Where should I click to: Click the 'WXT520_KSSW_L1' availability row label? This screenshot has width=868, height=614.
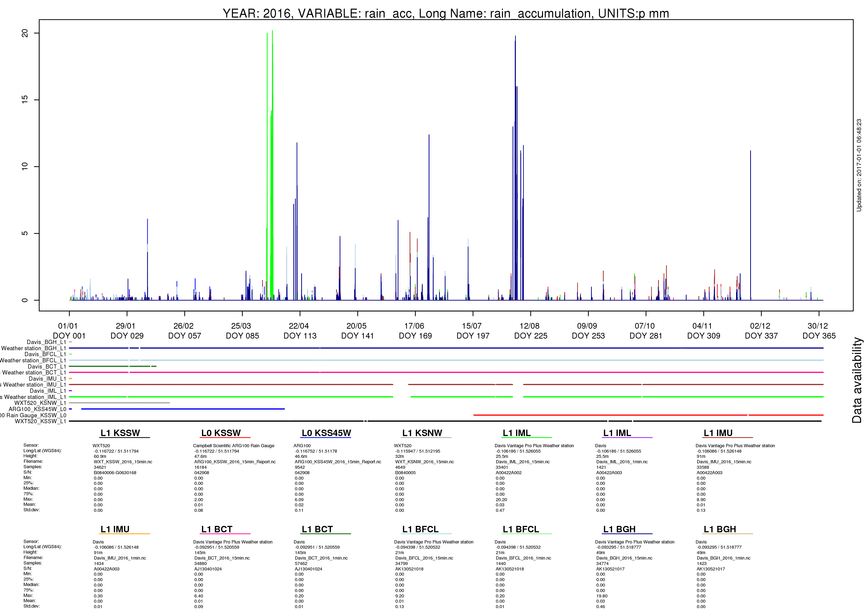tap(40, 421)
